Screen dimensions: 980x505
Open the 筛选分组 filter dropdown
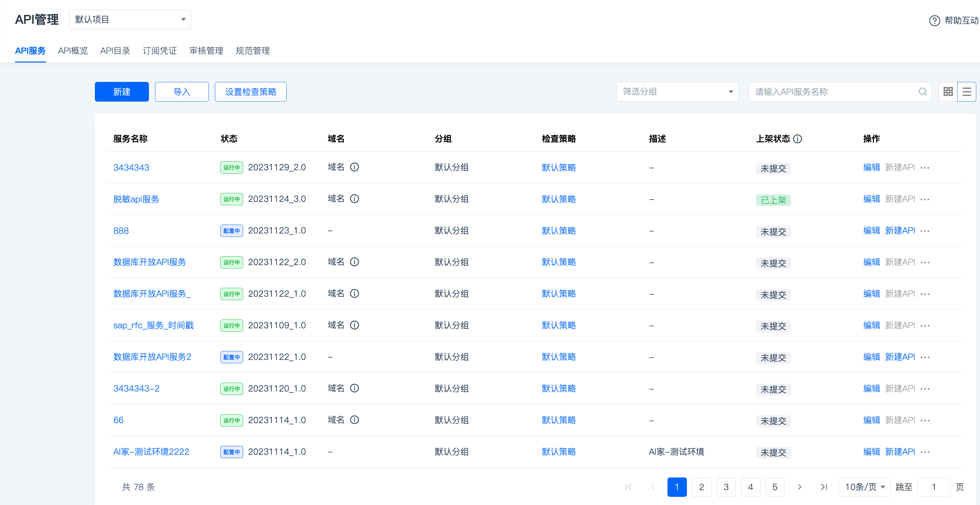677,92
